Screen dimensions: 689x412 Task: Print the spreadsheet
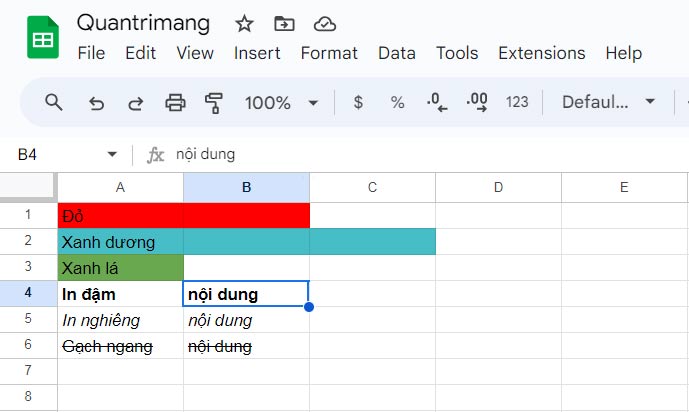coord(175,102)
